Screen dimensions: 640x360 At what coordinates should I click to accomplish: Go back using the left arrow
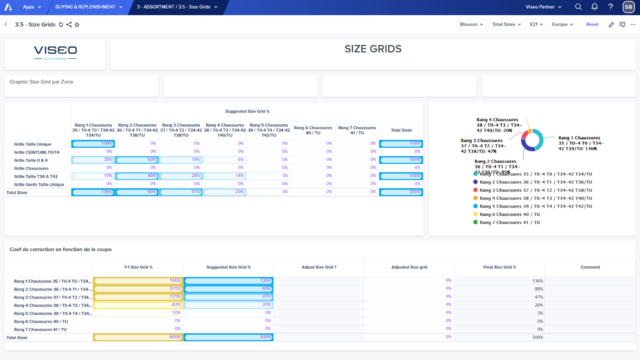point(6,24)
